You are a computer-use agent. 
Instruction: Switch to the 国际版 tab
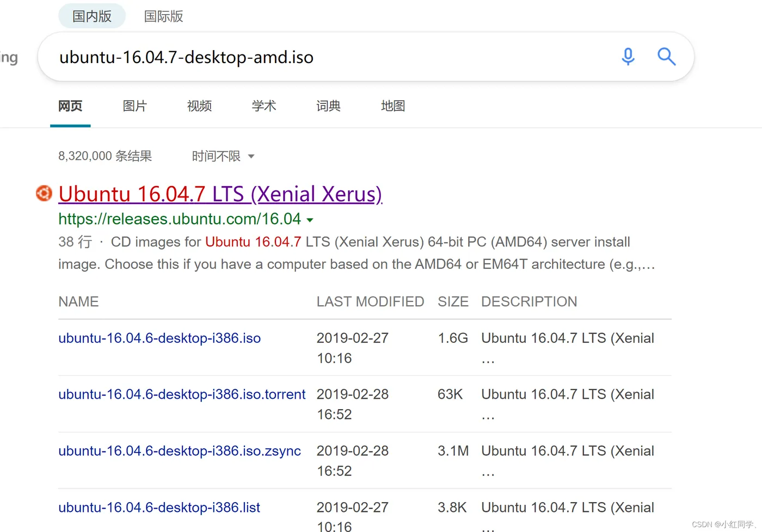click(163, 16)
